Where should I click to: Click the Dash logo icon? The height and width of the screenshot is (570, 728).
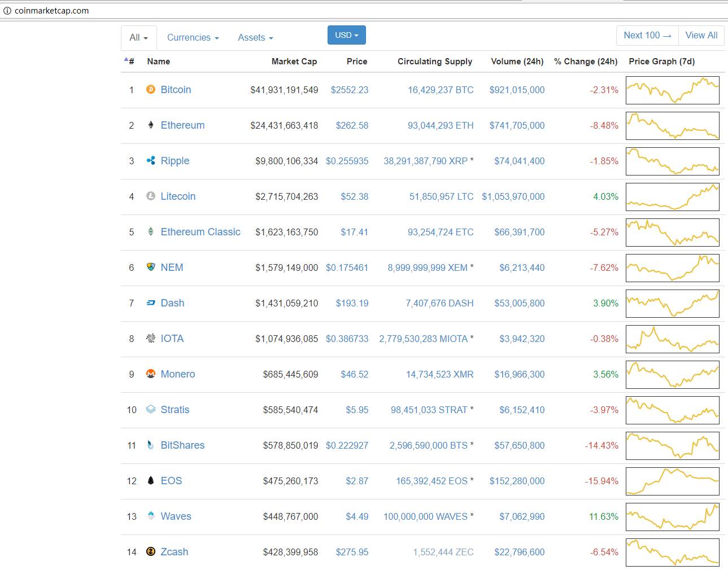(x=151, y=302)
